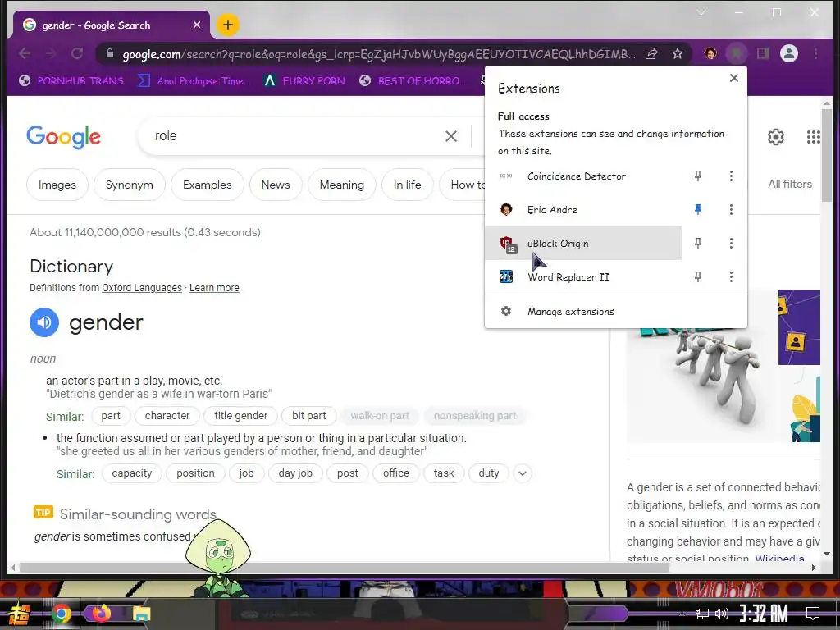840x630 pixels.
Task: Open the PORNHUB TRANS bookmark
Action: pos(71,81)
